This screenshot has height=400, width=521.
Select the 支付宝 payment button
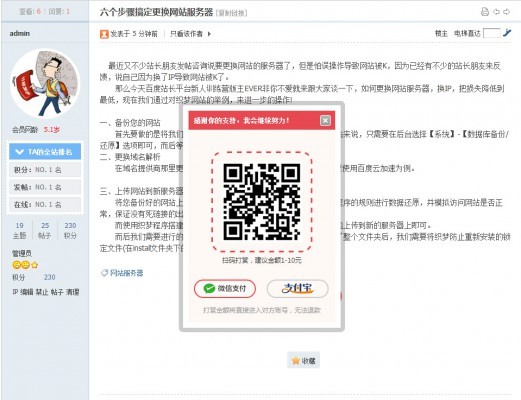point(297,289)
